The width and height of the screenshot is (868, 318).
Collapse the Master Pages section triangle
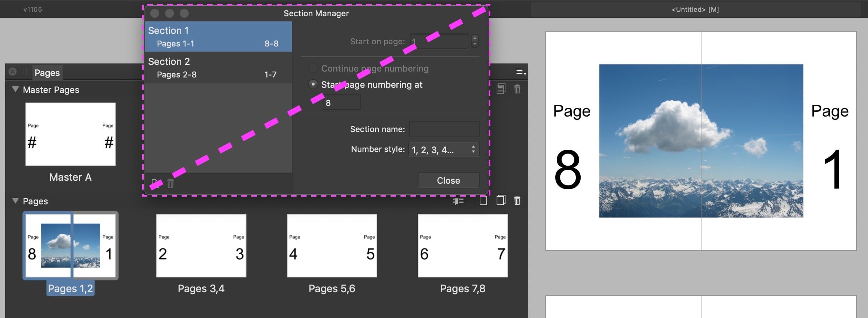coord(15,89)
